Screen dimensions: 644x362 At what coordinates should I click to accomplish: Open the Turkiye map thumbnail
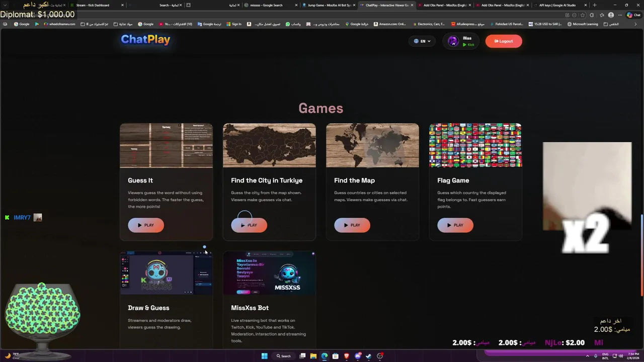(x=269, y=145)
